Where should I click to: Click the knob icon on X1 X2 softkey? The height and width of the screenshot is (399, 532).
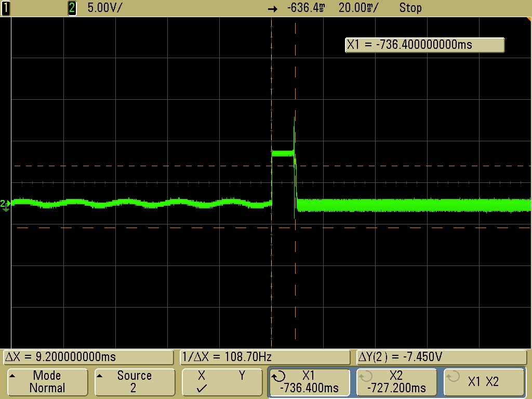click(453, 376)
